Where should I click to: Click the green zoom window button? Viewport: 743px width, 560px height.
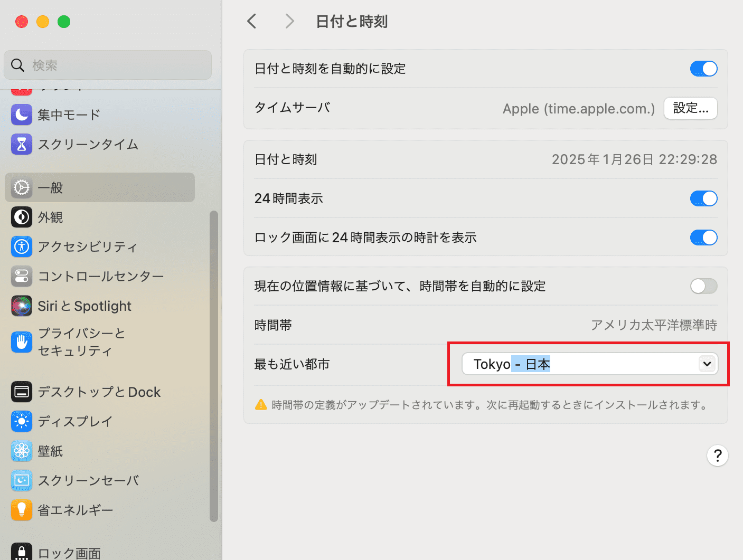coord(64,22)
